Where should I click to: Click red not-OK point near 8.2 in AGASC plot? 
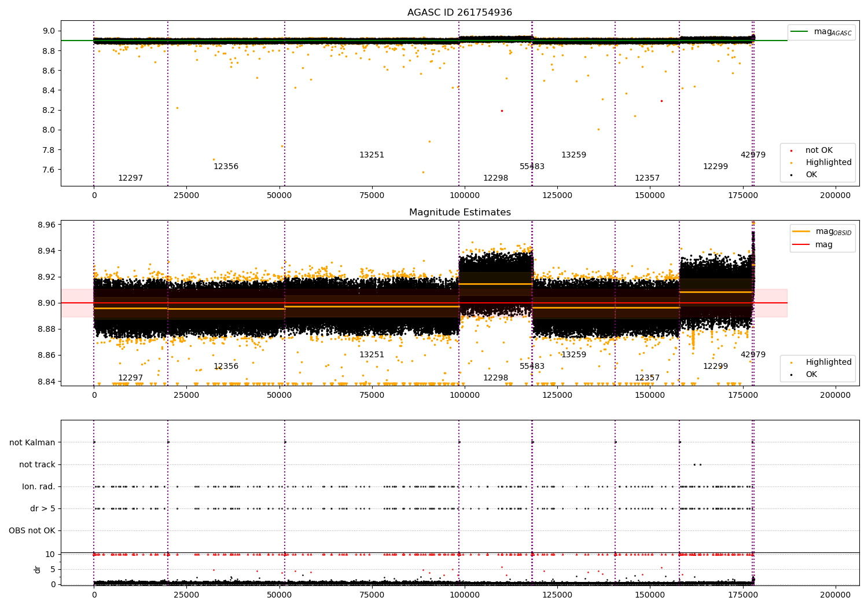(502, 111)
